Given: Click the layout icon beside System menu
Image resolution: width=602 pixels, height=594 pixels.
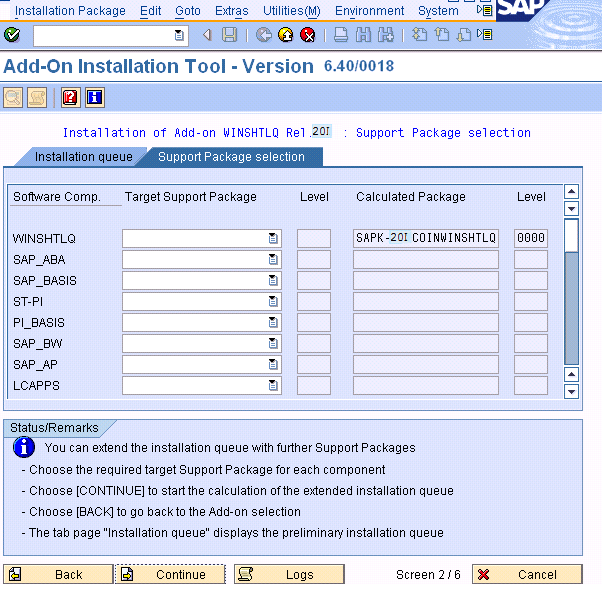Looking at the screenshot, I should pyautogui.click(x=485, y=10).
